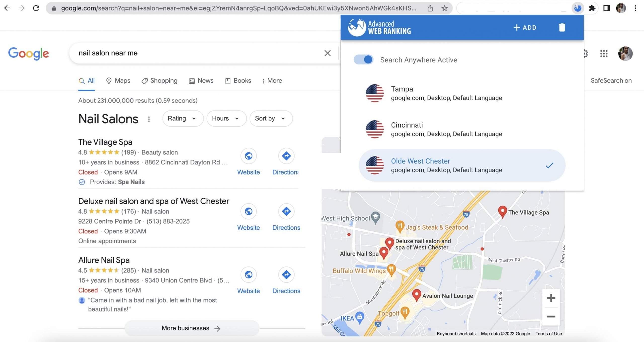Zoom in on the map

pos(551,298)
